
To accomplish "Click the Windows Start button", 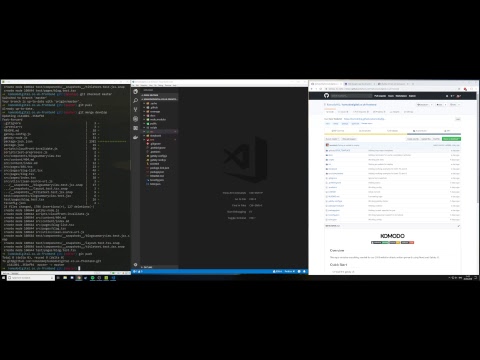I will coord(4,278).
